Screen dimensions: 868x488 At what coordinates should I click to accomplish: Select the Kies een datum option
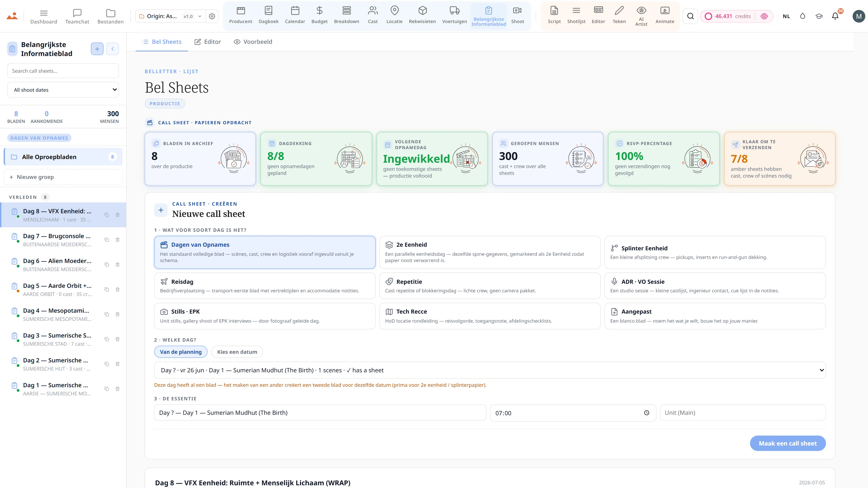[237, 352]
